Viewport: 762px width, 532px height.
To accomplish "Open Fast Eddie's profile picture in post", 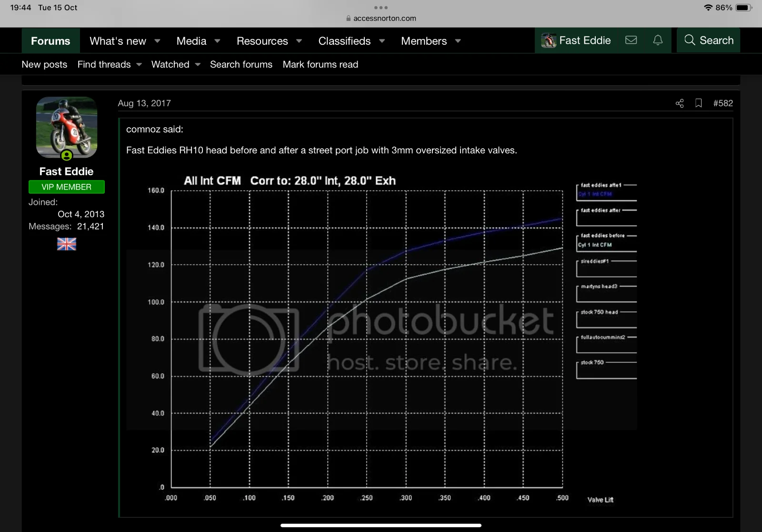I will (67, 127).
